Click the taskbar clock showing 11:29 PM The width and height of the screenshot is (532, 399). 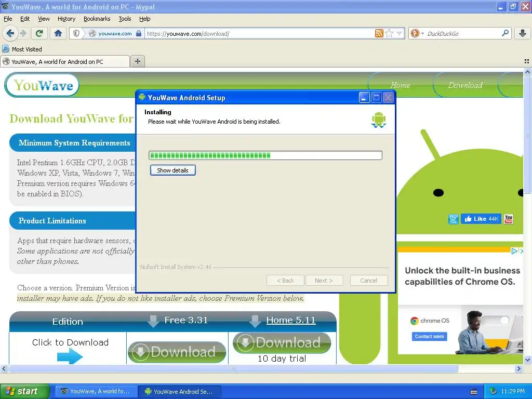tap(513, 392)
